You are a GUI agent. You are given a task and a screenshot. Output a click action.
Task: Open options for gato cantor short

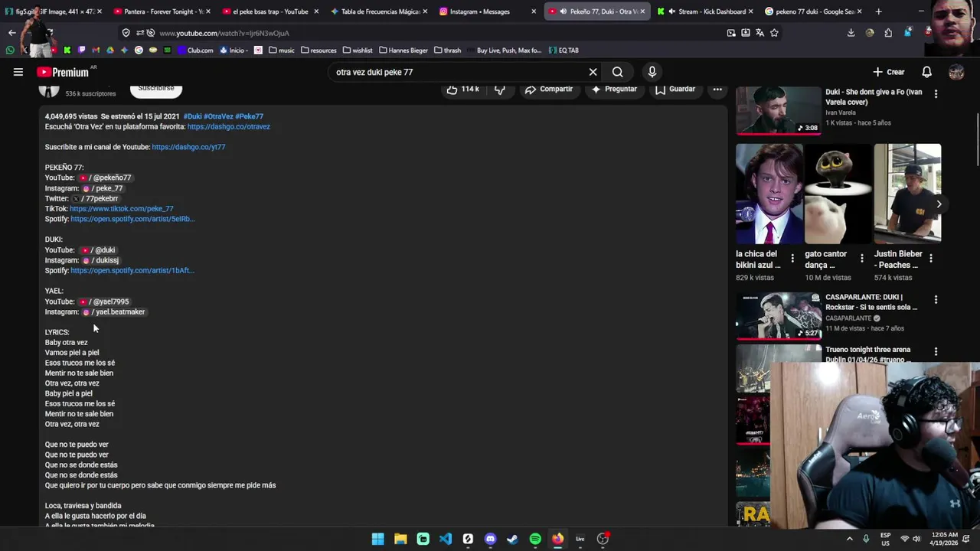pyautogui.click(x=862, y=259)
